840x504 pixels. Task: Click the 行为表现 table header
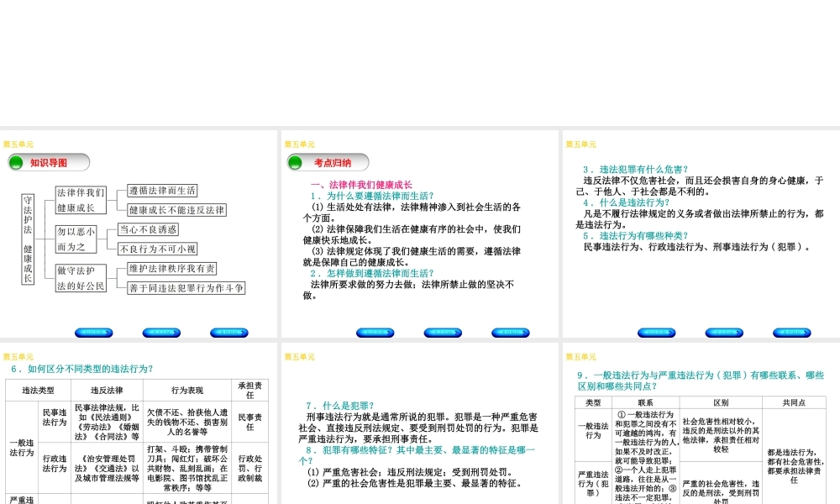(187, 391)
